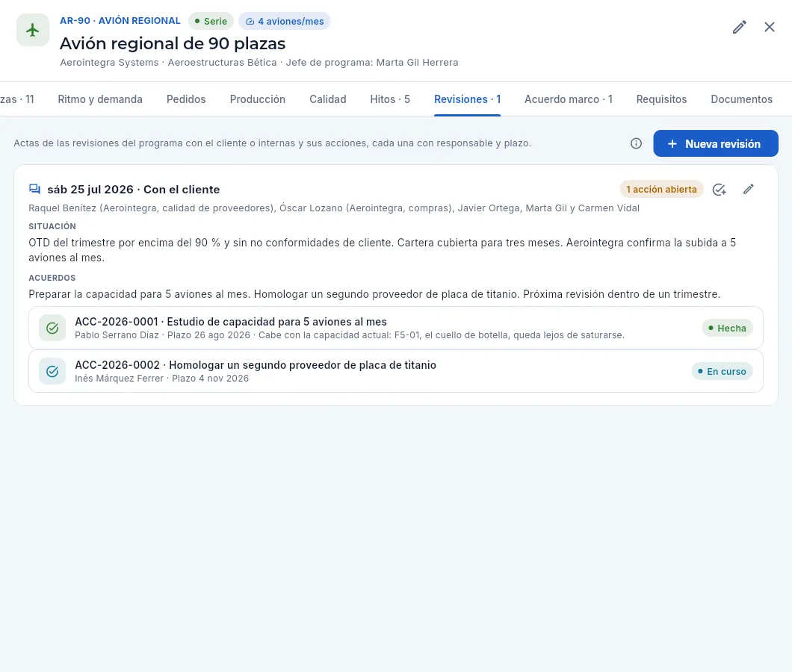Image resolution: width=792 pixels, height=672 pixels.
Task: Switch to the Ritmo y demanda tab
Action: 100,99
